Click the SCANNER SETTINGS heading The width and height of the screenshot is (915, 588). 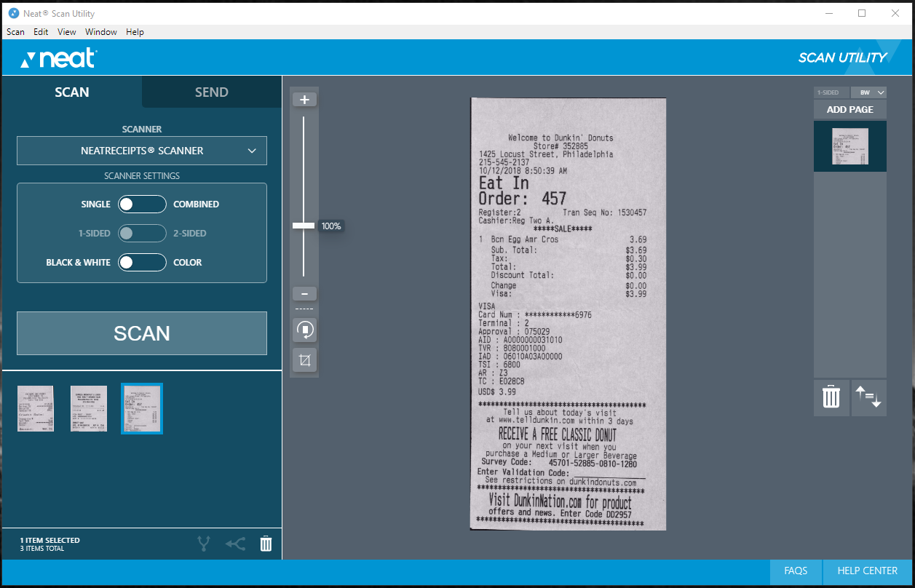pos(142,176)
